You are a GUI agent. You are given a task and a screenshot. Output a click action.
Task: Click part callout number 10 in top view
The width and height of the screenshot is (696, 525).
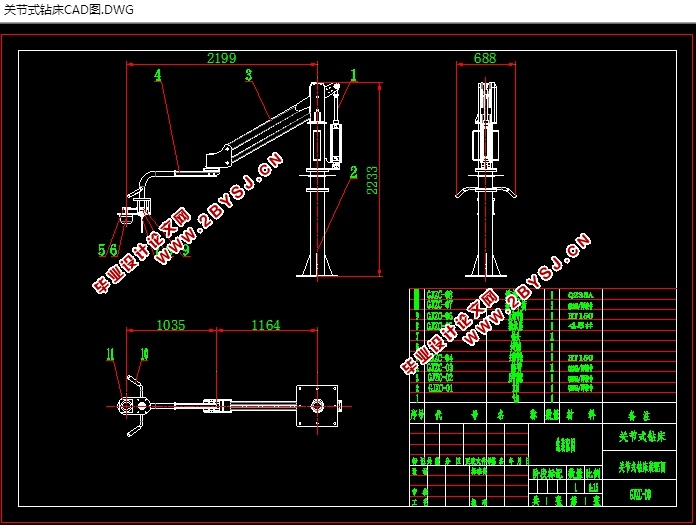[144, 353]
